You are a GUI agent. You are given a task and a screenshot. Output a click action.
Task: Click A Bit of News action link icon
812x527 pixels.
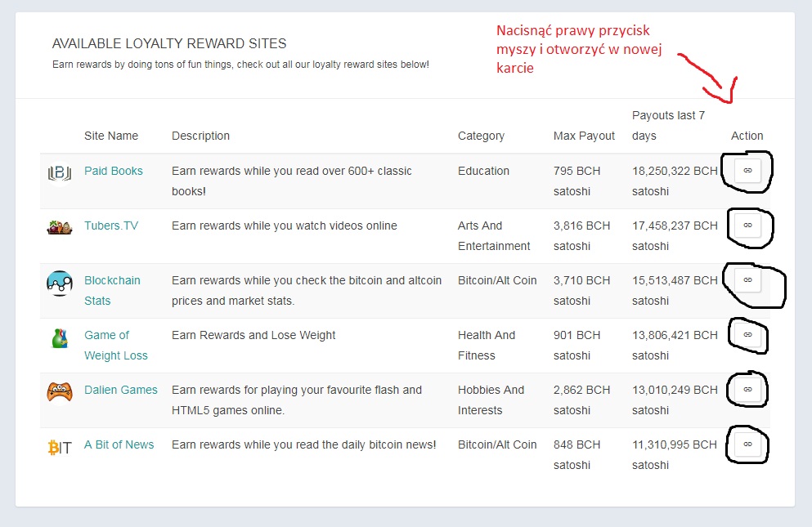[x=747, y=444]
